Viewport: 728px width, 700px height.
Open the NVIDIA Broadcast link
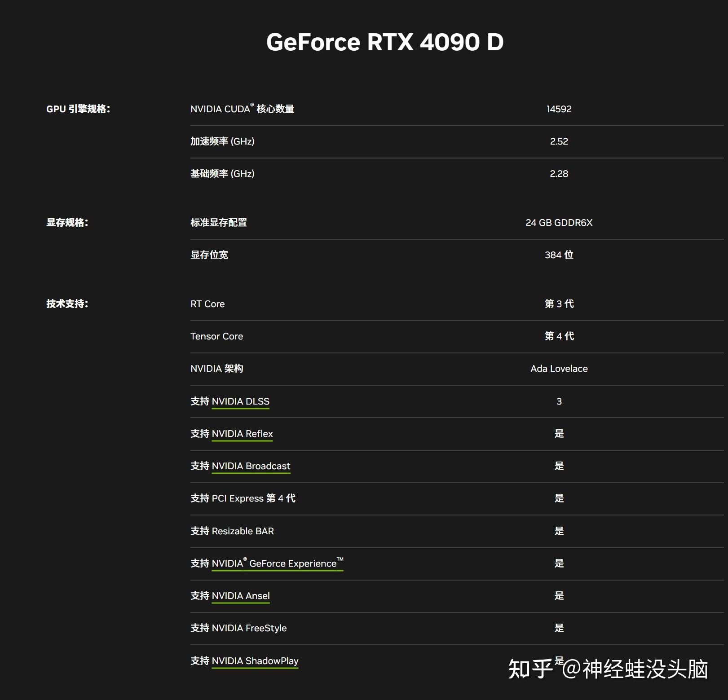coord(251,466)
